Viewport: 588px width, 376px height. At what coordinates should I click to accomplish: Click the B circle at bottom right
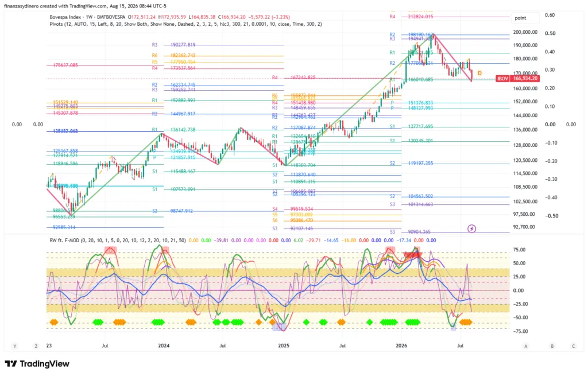point(552,346)
